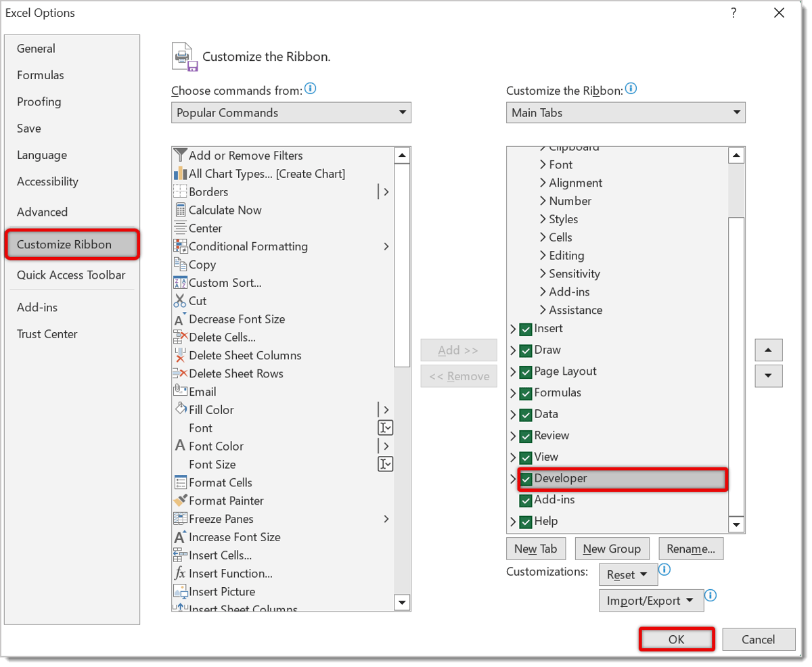
Task: Expand the Number group in ribbon tree
Action: (543, 202)
